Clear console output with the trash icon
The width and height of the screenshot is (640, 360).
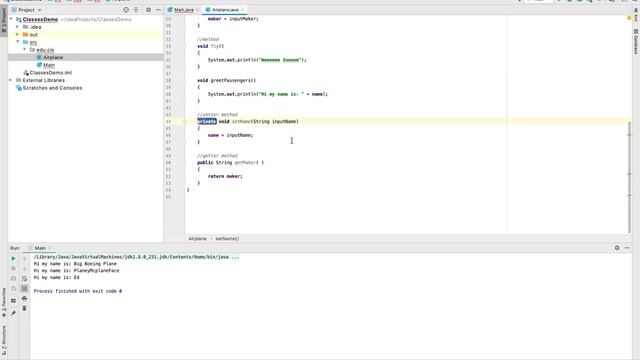click(x=24, y=309)
